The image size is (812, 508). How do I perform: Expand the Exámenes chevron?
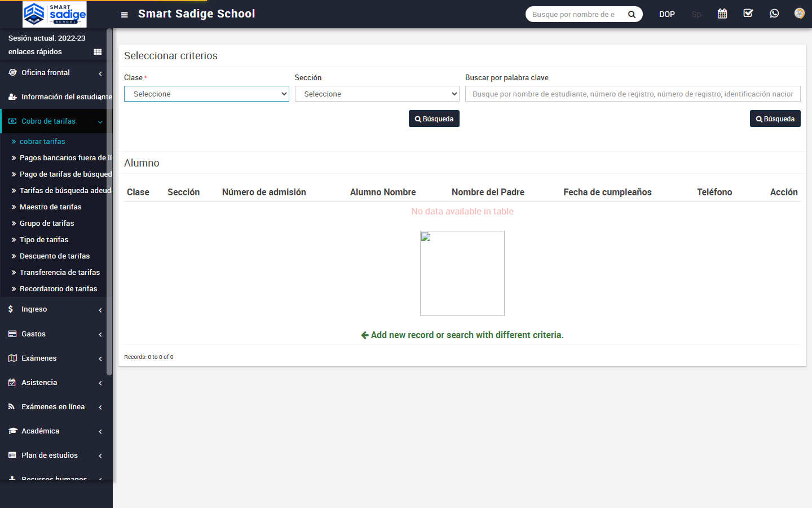[x=100, y=359]
